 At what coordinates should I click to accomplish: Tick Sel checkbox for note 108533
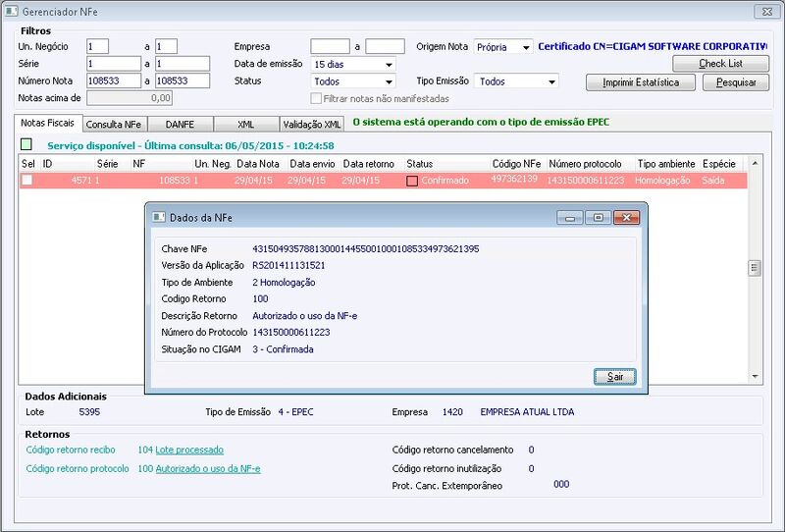pyautogui.click(x=27, y=181)
